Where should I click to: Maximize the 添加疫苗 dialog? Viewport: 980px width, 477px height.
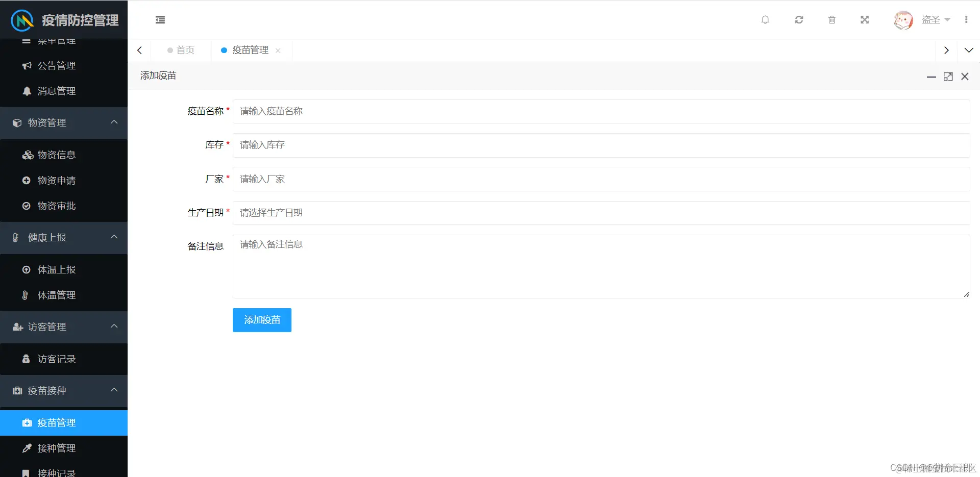coord(948,77)
